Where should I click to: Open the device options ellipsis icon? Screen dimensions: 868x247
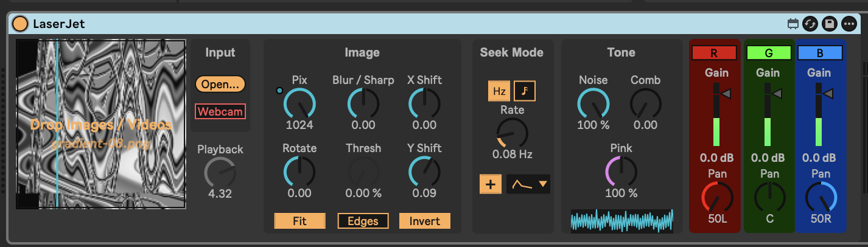point(849,24)
